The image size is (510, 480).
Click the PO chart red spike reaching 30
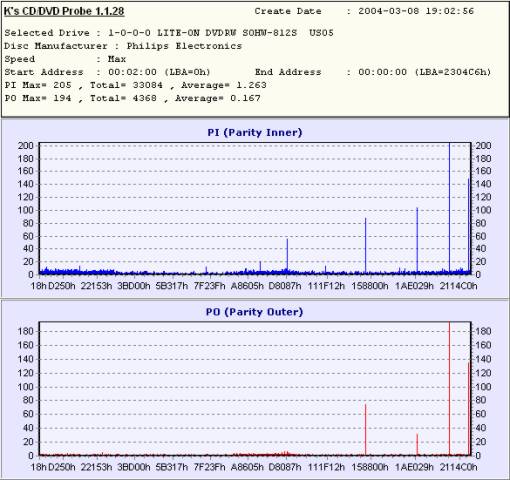click(417, 444)
